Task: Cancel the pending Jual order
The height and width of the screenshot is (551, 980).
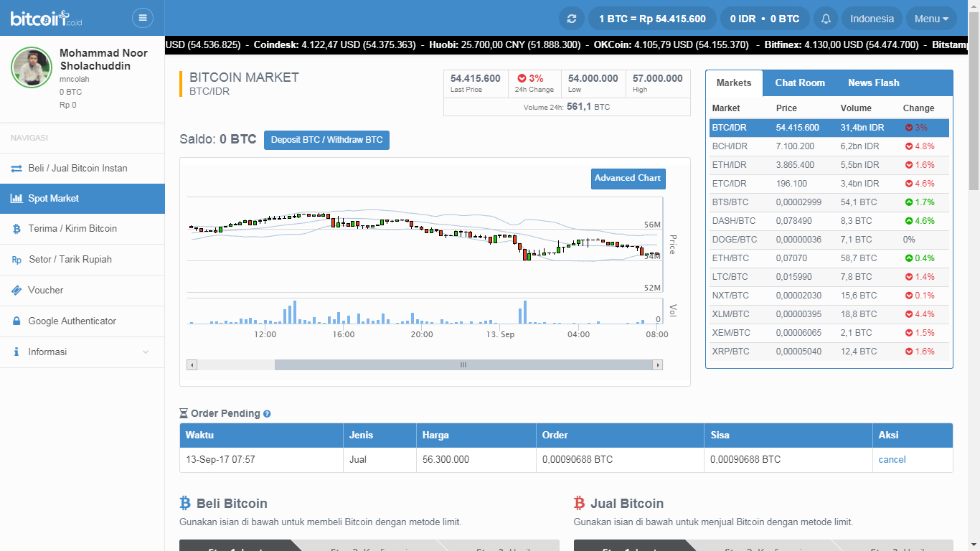Action: 892,460
